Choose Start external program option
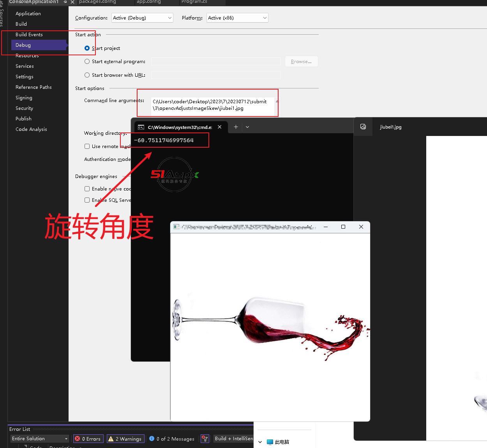487x448 pixels. pos(87,62)
